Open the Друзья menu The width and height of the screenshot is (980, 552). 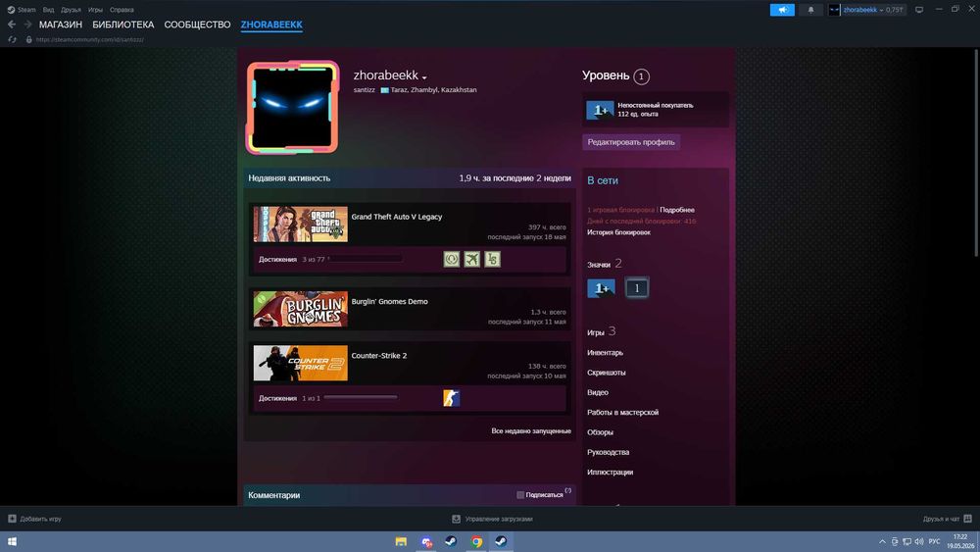pos(71,10)
